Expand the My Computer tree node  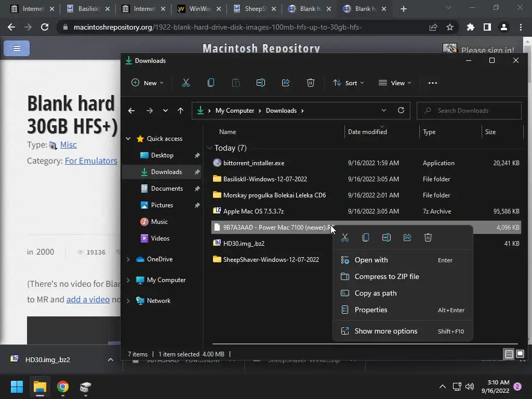(x=128, y=280)
